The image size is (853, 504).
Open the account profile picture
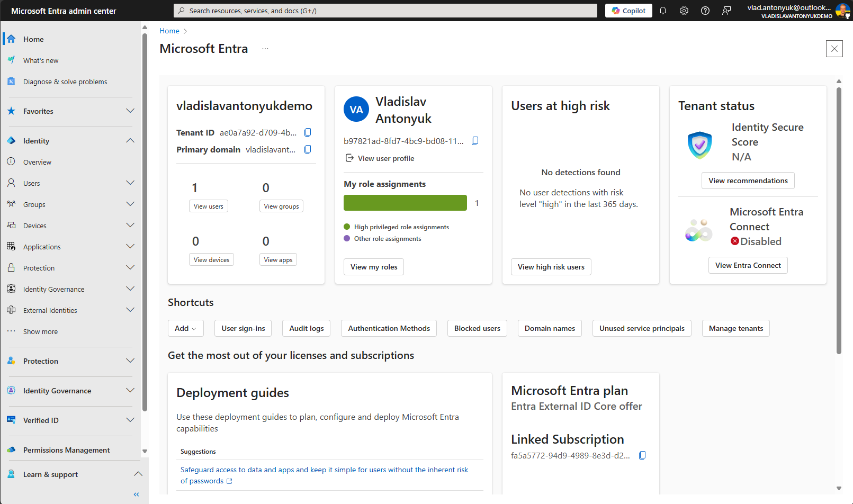coord(842,11)
